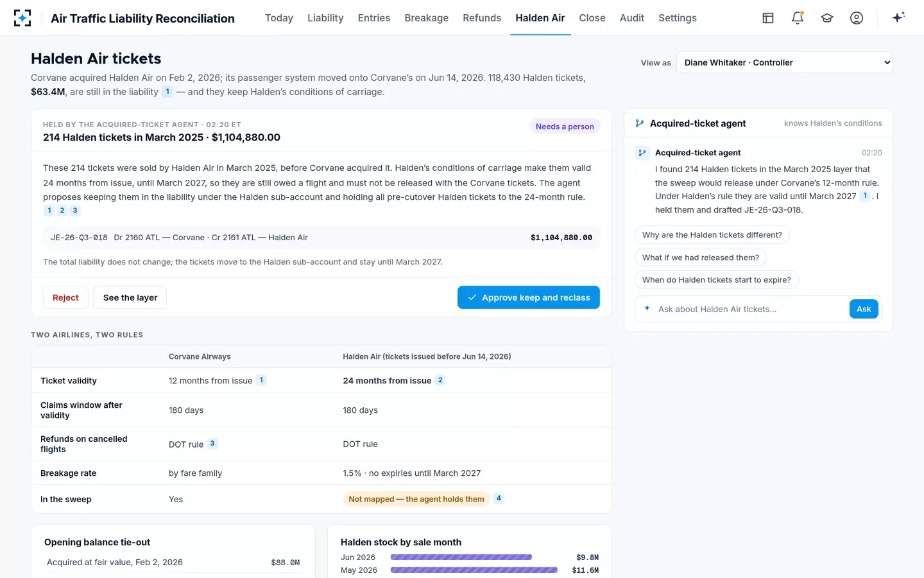Image resolution: width=924 pixels, height=578 pixels.
Task: Switch to the Today tab
Action: pyautogui.click(x=279, y=18)
